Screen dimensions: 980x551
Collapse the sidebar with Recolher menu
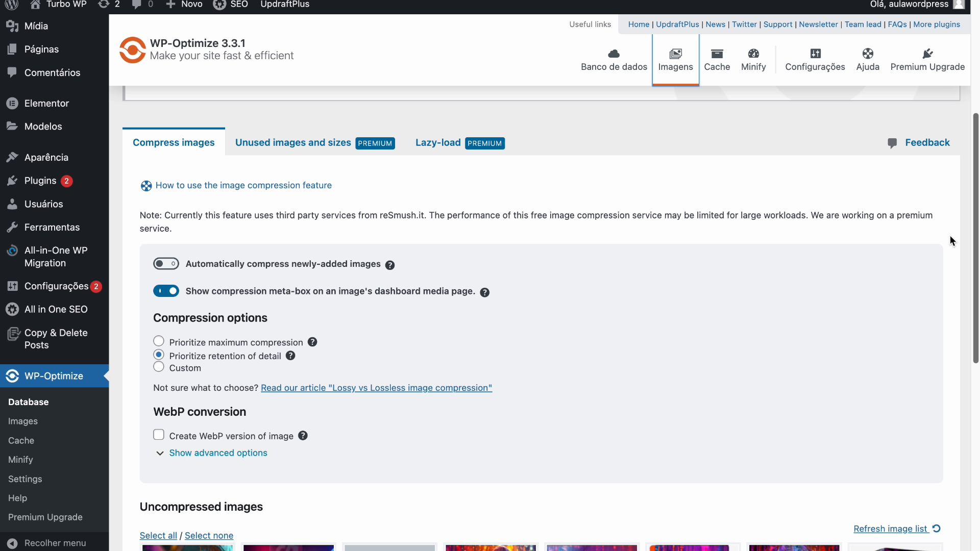pyautogui.click(x=55, y=543)
